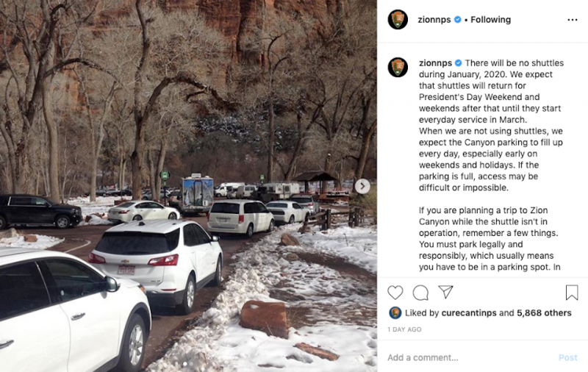Image resolution: width=588 pixels, height=372 pixels.
Task: Open the comment speech bubble icon
Action: point(420,293)
